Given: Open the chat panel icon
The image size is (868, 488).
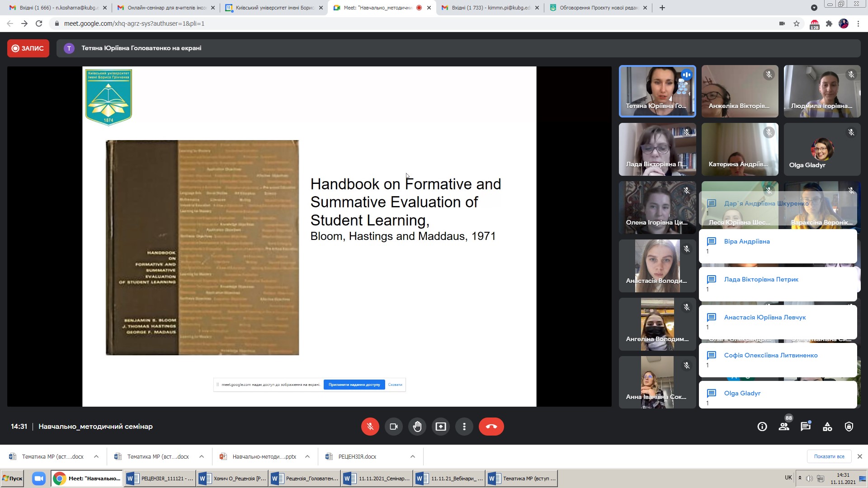Looking at the screenshot, I should coord(805,427).
